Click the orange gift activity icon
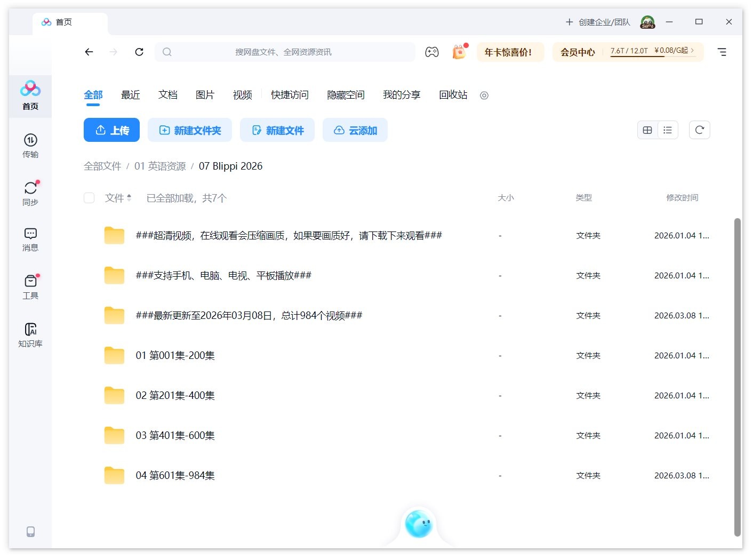The image size is (753, 560). tap(459, 52)
